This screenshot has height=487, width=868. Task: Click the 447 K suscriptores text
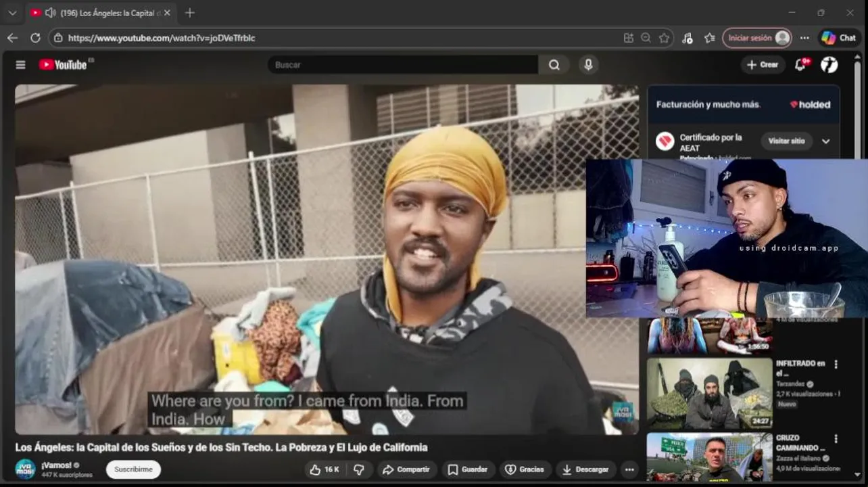coord(67,475)
